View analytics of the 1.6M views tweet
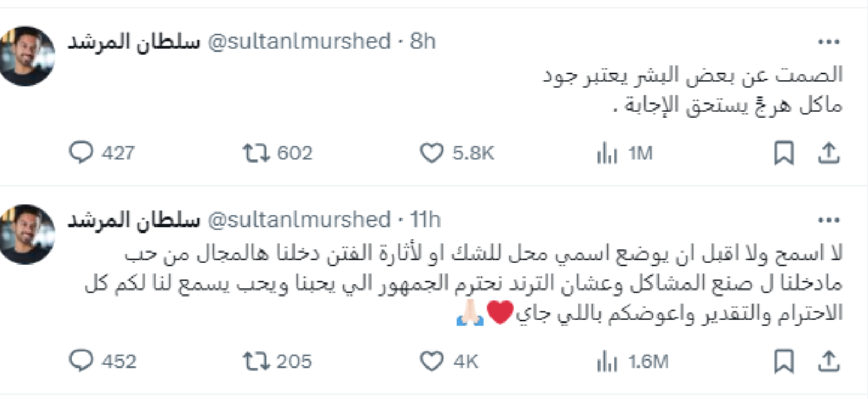Screen dimensions: 868x399 [607, 362]
